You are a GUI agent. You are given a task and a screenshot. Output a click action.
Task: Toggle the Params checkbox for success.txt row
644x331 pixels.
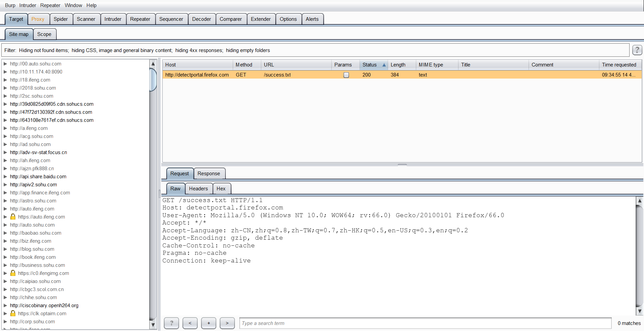pyautogui.click(x=346, y=75)
